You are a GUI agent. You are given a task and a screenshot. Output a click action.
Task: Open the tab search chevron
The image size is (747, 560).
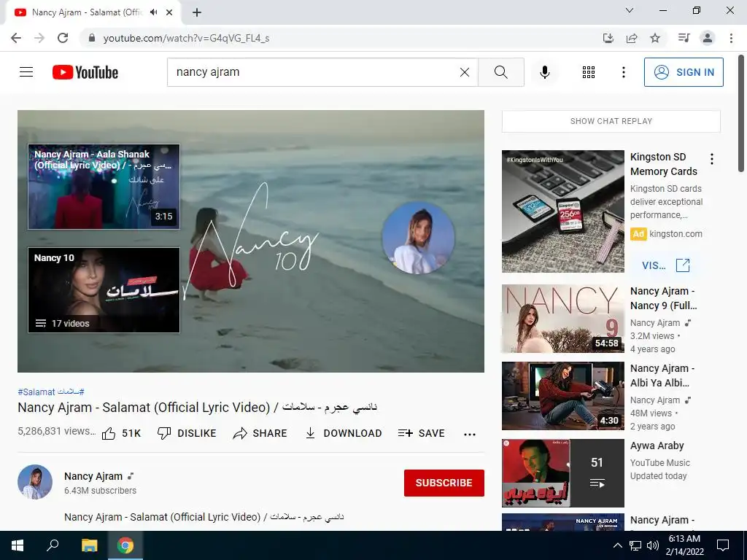(630, 10)
